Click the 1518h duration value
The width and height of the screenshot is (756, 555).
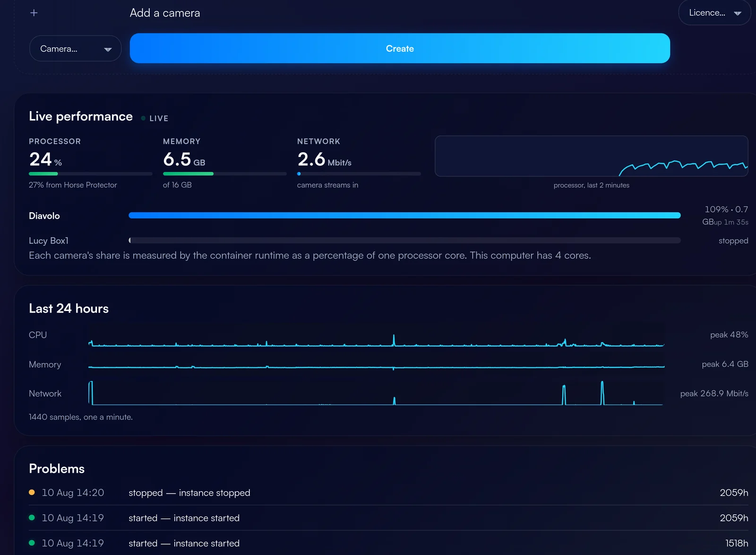[x=737, y=543]
